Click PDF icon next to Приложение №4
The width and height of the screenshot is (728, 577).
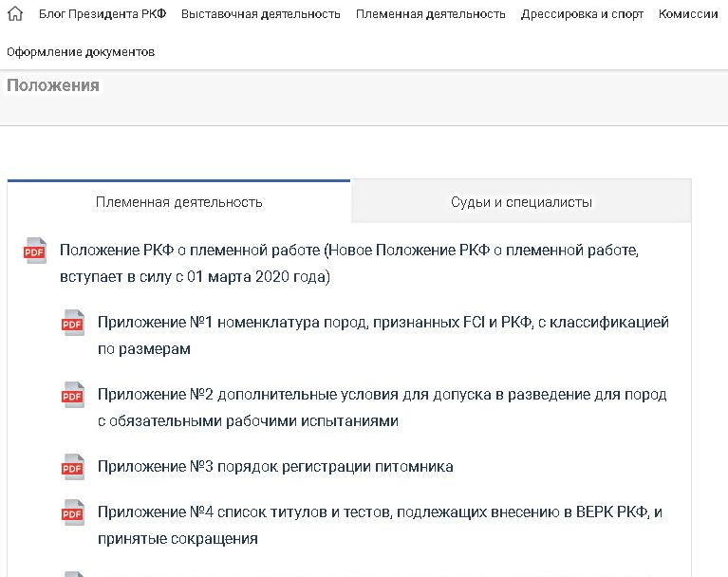tap(73, 513)
